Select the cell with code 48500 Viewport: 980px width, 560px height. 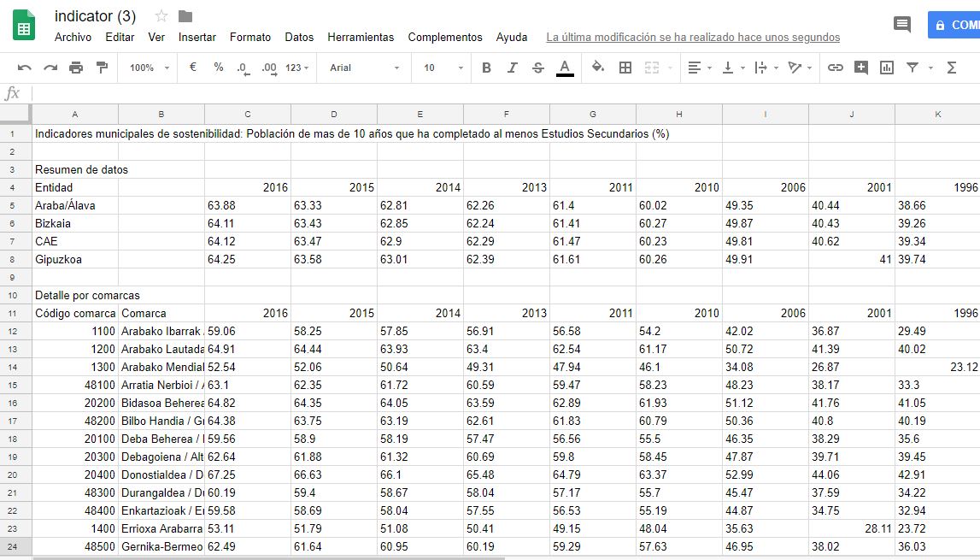tap(75, 546)
